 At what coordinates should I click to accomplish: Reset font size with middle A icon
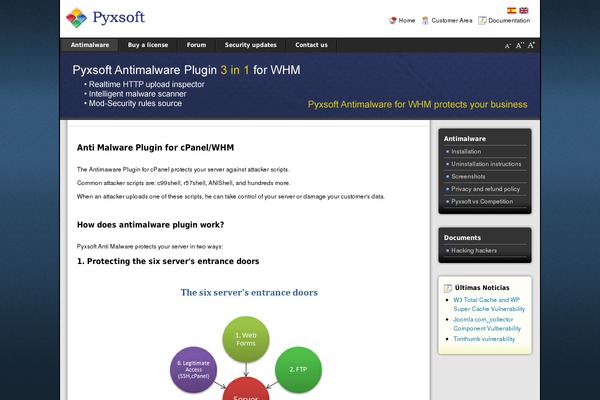pyautogui.click(x=519, y=45)
